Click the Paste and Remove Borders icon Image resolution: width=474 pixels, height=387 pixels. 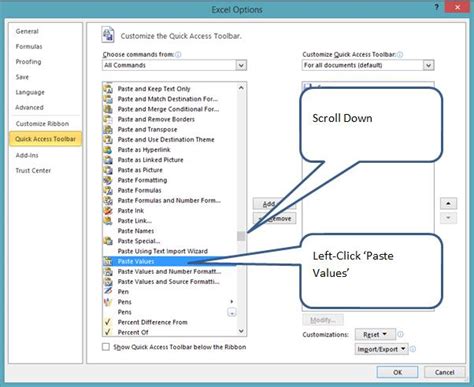pyautogui.click(x=108, y=119)
